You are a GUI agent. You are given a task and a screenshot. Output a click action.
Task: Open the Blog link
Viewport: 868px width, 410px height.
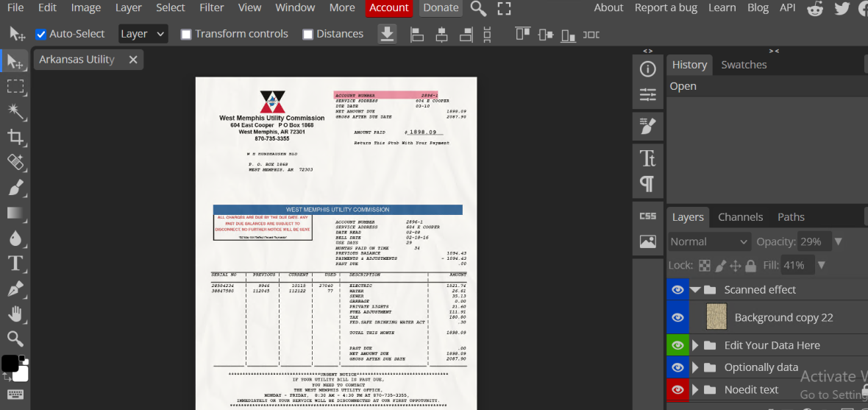pyautogui.click(x=757, y=8)
